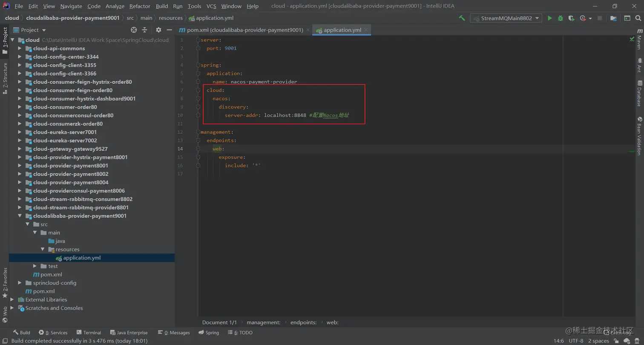The image size is (644, 345).
Task: Expand cloud-api-commons module
Action: pyautogui.click(x=20, y=48)
